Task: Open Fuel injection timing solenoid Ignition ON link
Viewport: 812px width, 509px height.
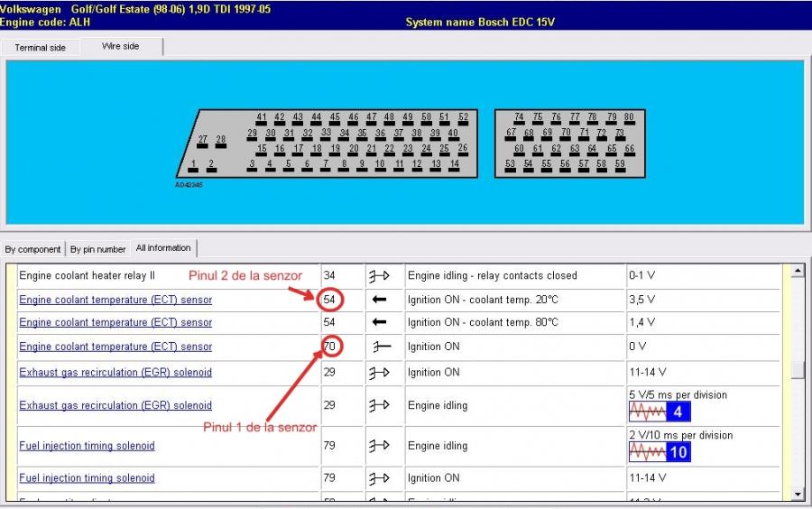Action: tap(87, 478)
